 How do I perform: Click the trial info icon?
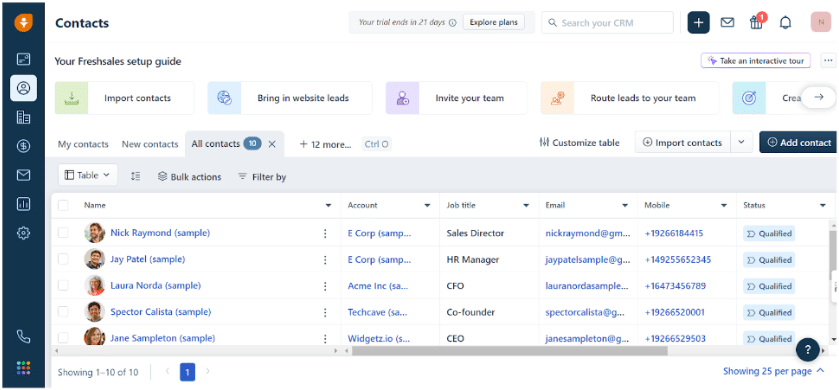(x=452, y=23)
